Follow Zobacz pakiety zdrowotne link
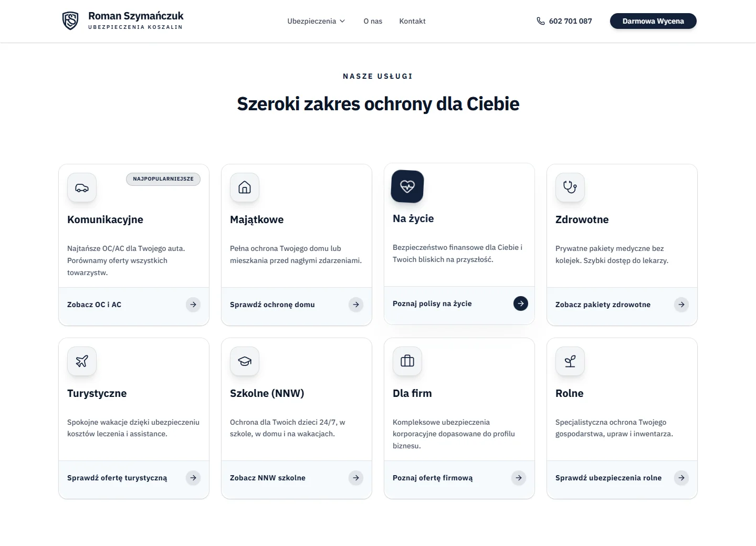 pos(603,304)
